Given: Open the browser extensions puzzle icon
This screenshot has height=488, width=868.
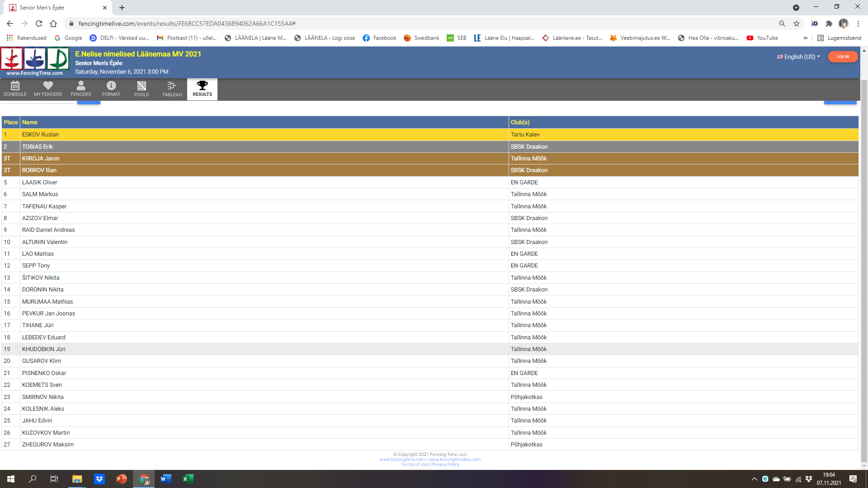Looking at the screenshot, I should pos(829,23).
